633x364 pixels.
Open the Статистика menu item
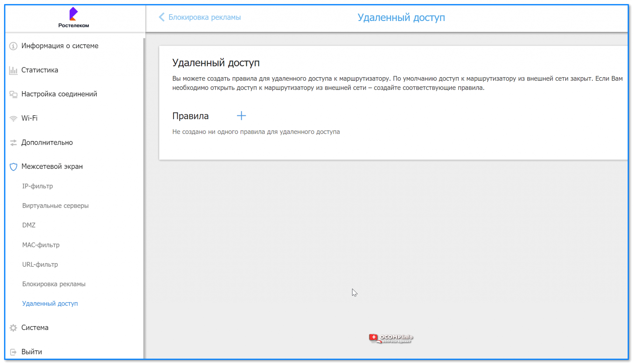(x=40, y=70)
